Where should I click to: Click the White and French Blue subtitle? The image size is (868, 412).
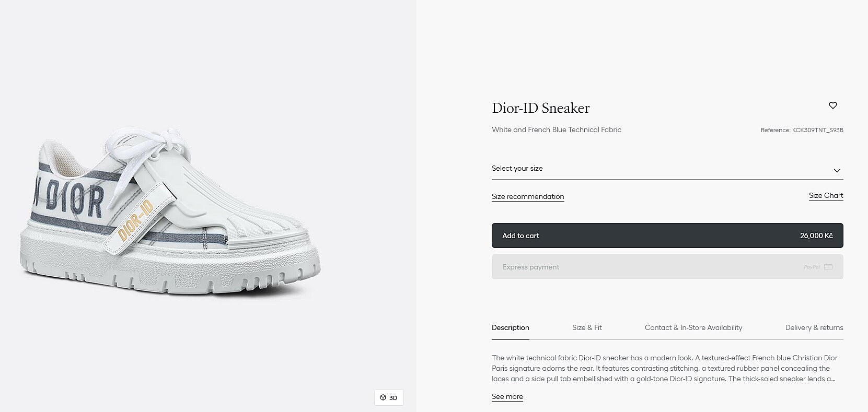pos(556,130)
